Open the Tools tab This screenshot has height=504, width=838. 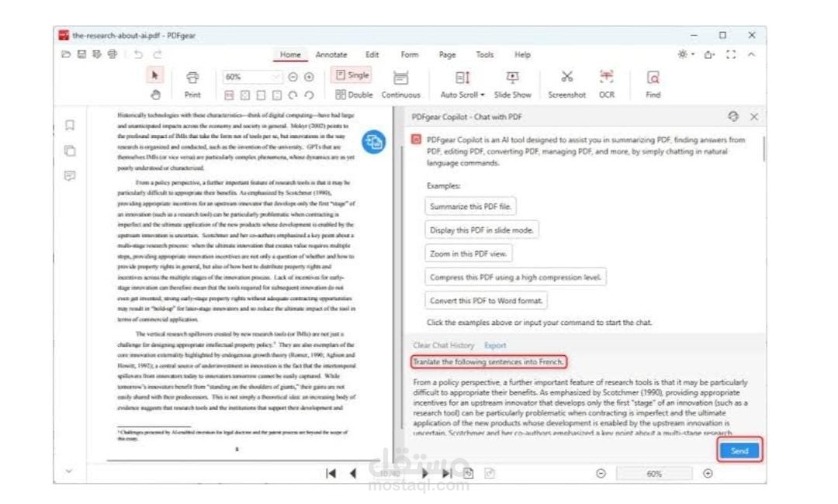coord(485,54)
